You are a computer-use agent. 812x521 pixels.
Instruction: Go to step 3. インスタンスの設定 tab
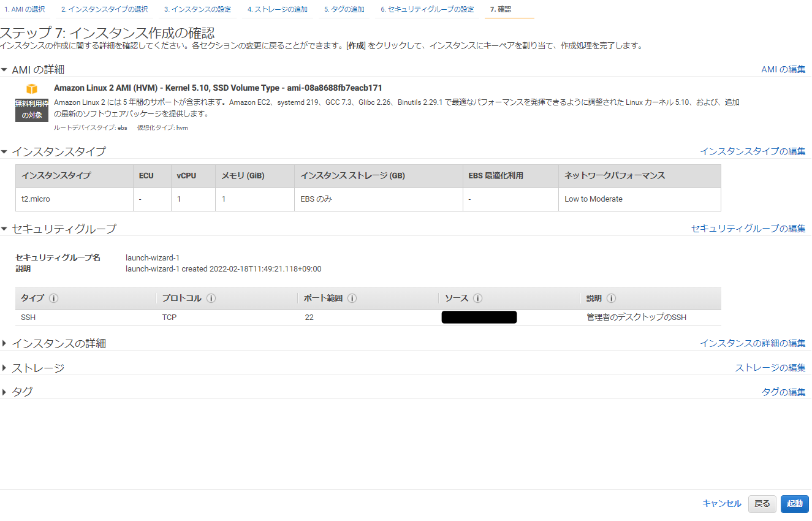tap(197, 10)
